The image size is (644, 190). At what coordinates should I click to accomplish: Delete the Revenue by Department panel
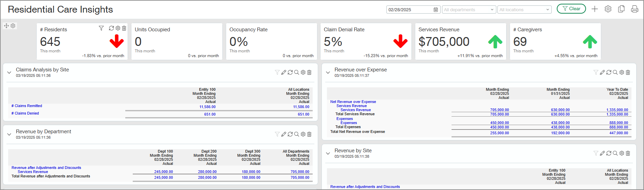(x=309, y=134)
